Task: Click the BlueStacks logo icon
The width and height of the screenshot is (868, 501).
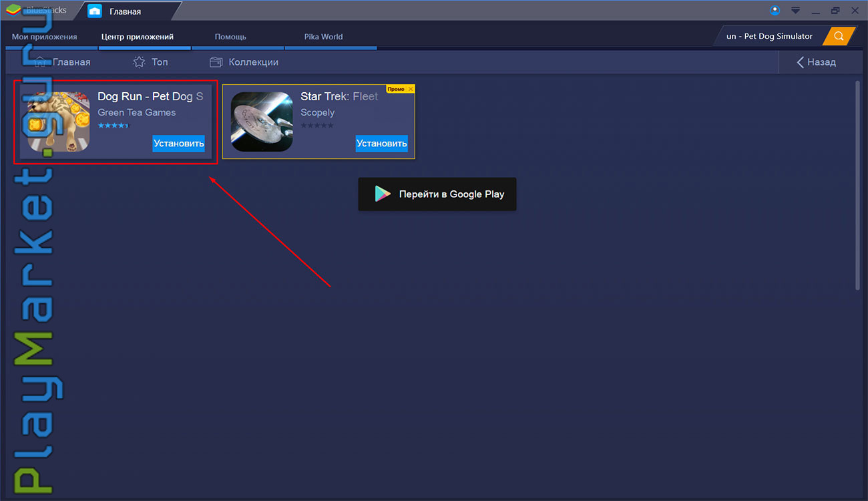Action: (x=13, y=10)
